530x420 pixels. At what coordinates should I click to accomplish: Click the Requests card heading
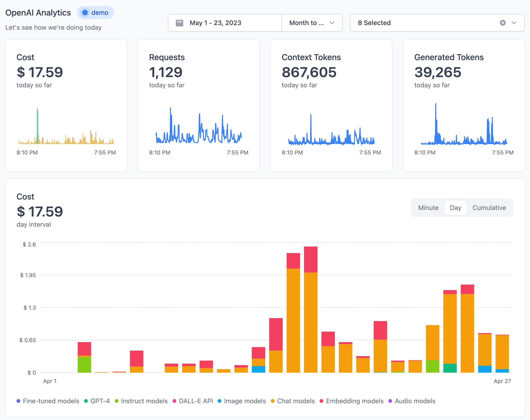pos(167,57)
